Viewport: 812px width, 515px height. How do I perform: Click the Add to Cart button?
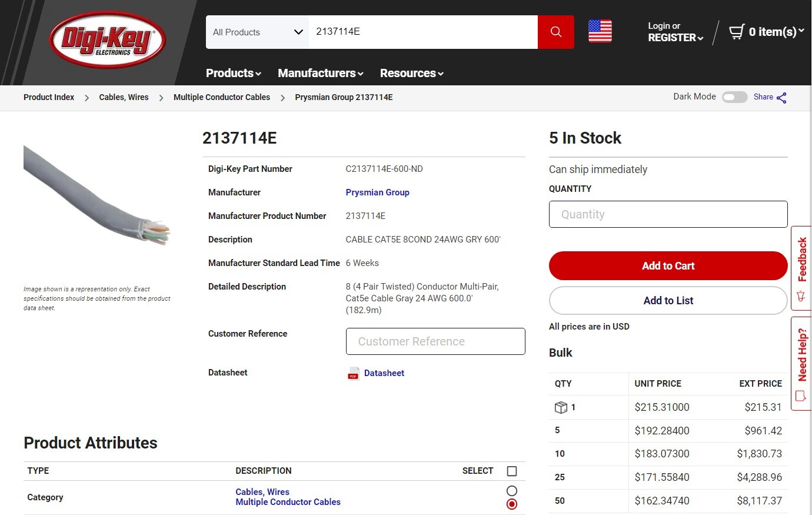668,266
